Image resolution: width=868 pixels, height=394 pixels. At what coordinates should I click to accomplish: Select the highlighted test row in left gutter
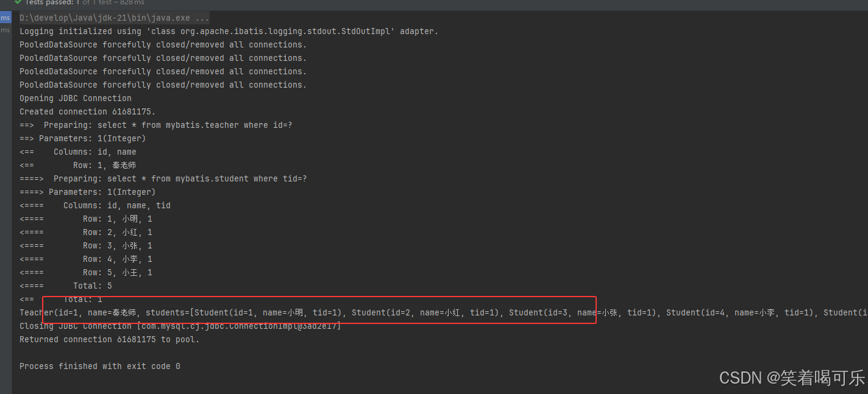(5, 18)
